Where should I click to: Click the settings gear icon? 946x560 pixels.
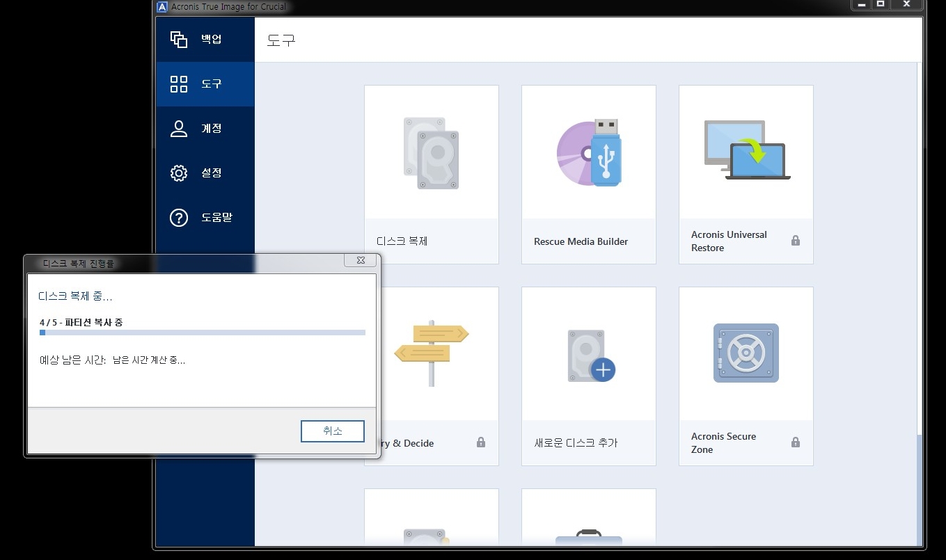[179, 173]
